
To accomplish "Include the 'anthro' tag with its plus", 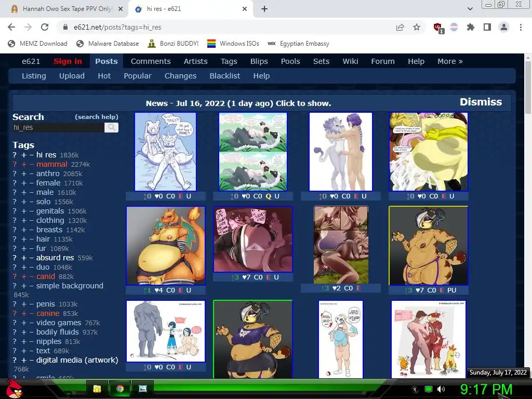I will (x=24, y=174).
